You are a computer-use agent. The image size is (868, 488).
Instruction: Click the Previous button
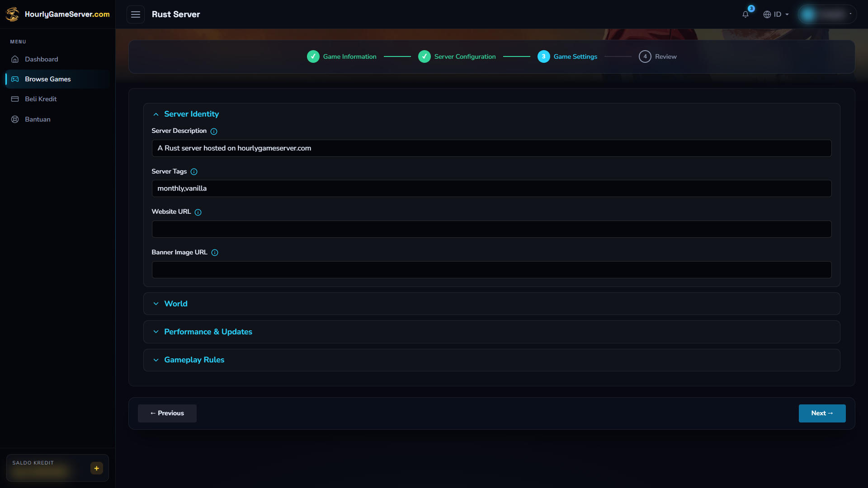coord(167,413)
